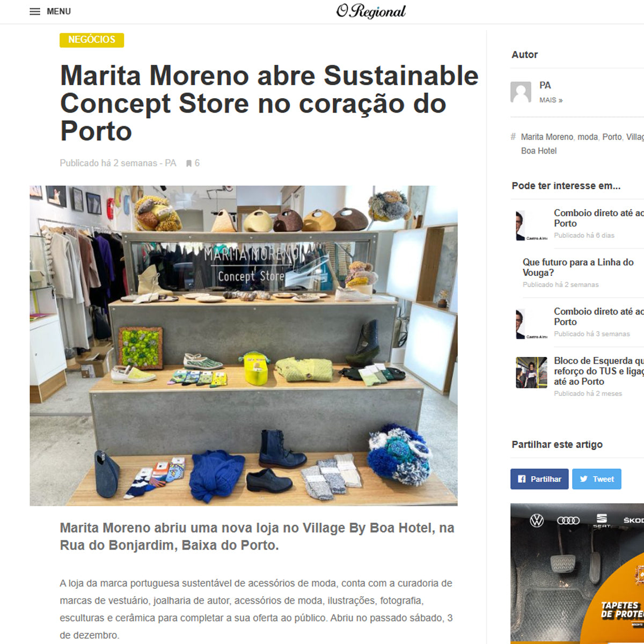The width and height of the screenshot is (644, 644).
Task: Open first 'Comboio direto até ao Porto' article
Action: point(599,218)
